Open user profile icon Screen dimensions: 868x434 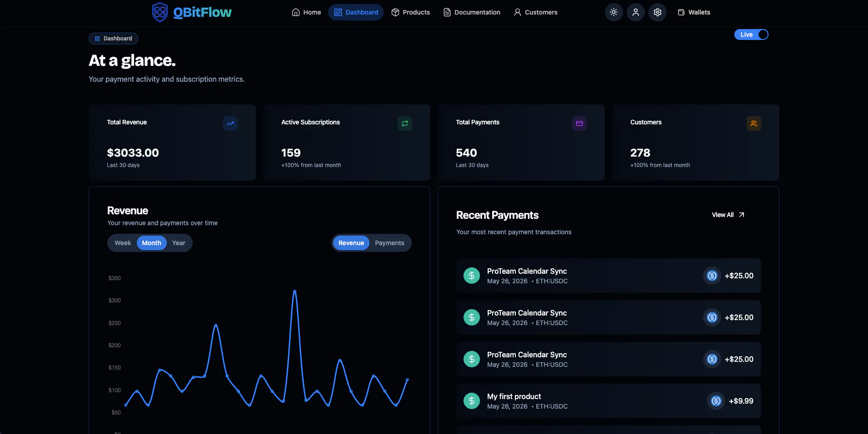point(636,12)
